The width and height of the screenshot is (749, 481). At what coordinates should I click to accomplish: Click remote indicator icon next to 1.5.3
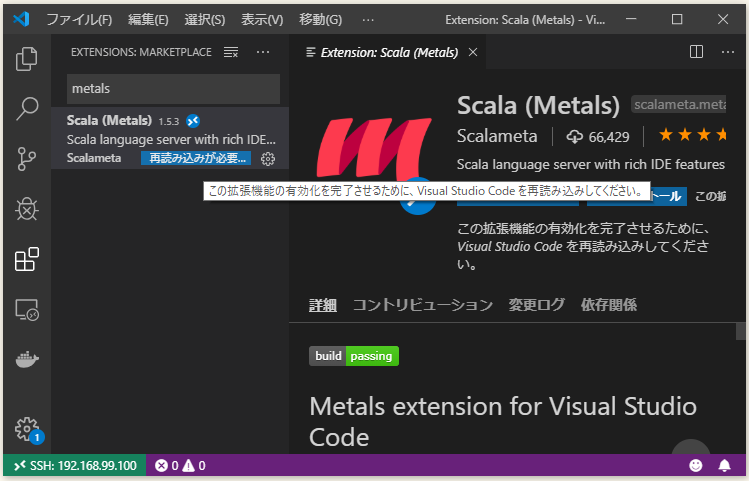click(x=193, y=121)
